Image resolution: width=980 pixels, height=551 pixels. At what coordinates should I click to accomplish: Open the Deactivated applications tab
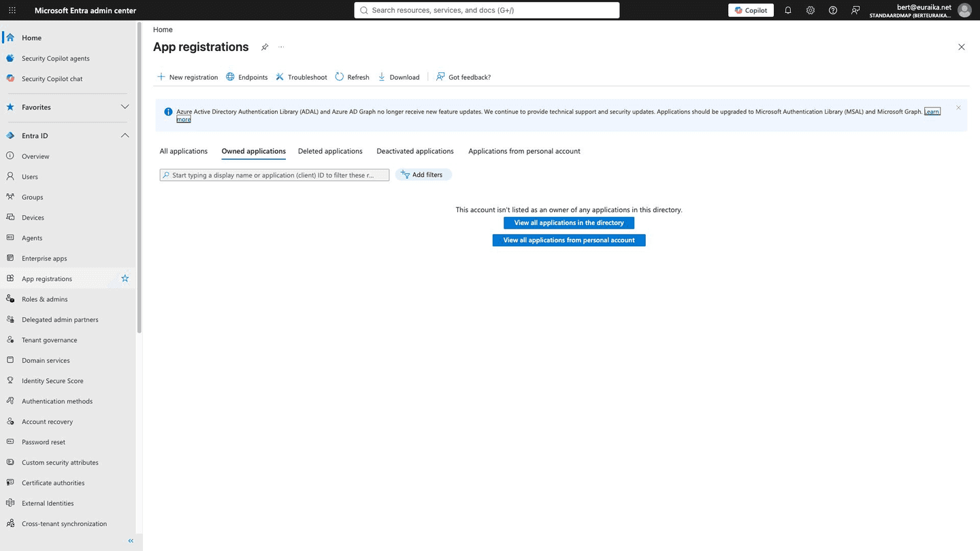[415, 151]
